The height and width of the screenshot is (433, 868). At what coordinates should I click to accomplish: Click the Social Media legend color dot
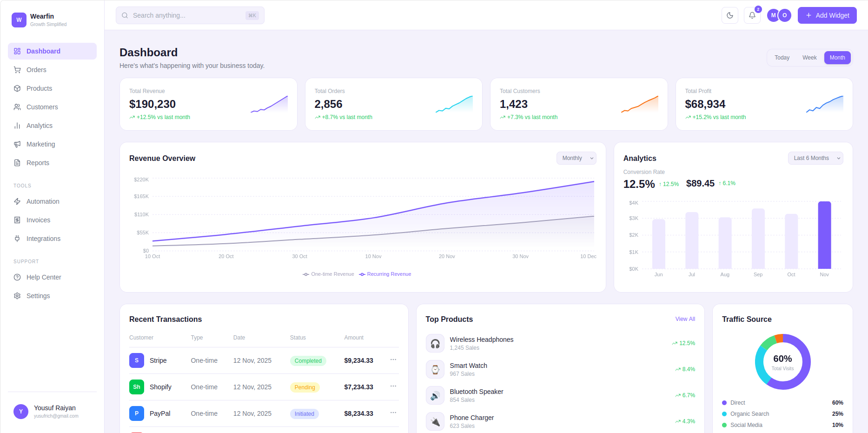(x=724, y=425)
